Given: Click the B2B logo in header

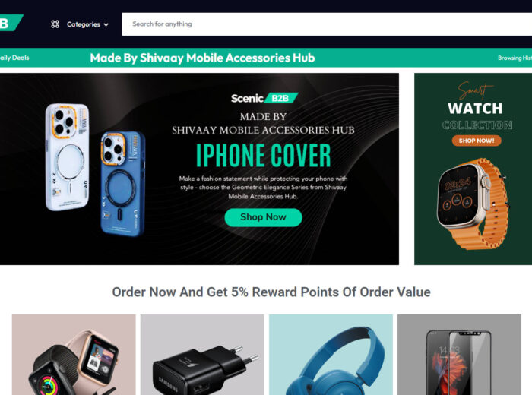Looking at the screenshot, I should click(x=10, y=23).
